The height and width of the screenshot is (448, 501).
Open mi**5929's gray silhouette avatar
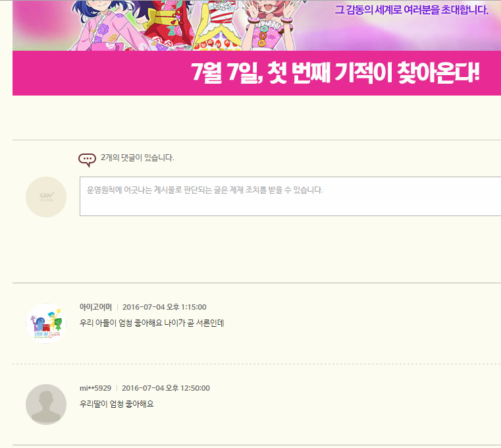coord(46,405)
